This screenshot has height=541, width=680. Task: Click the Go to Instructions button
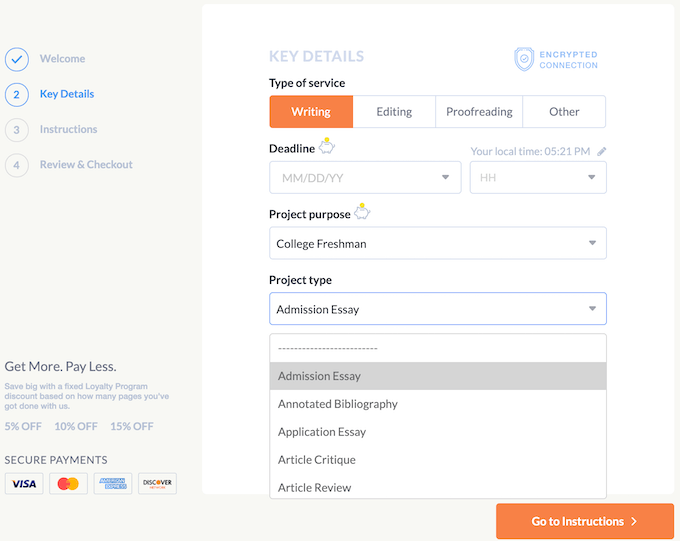pyautogui.click(x=585, y=521)
